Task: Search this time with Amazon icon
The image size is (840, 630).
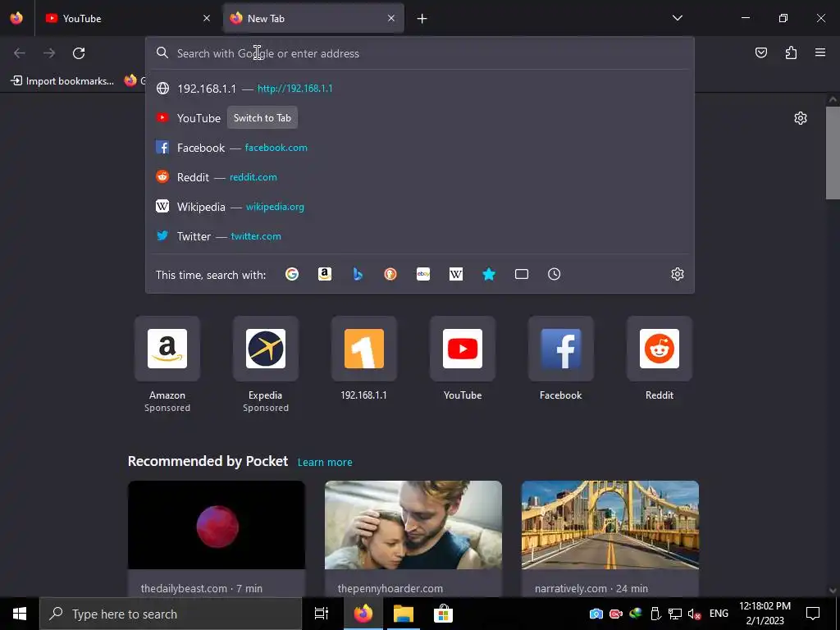Action: (x=325, y=274)
